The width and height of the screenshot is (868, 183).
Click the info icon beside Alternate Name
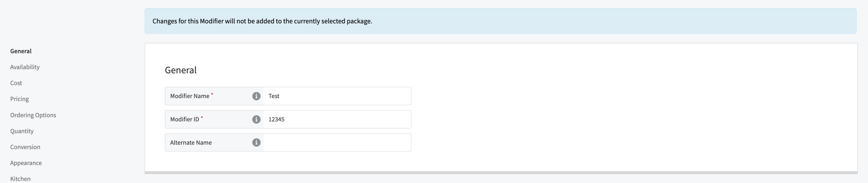tap(256, 142)
